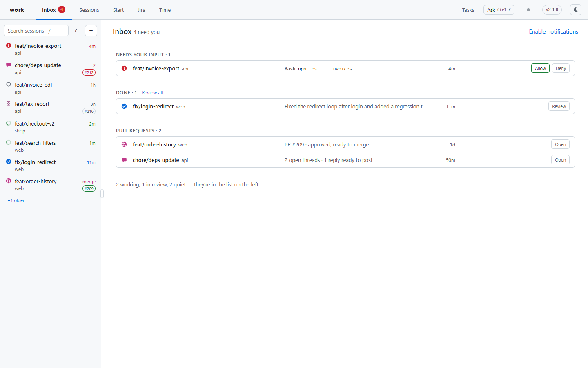Click comment icon in chore/deps-update inbox row

coord(124,160)
